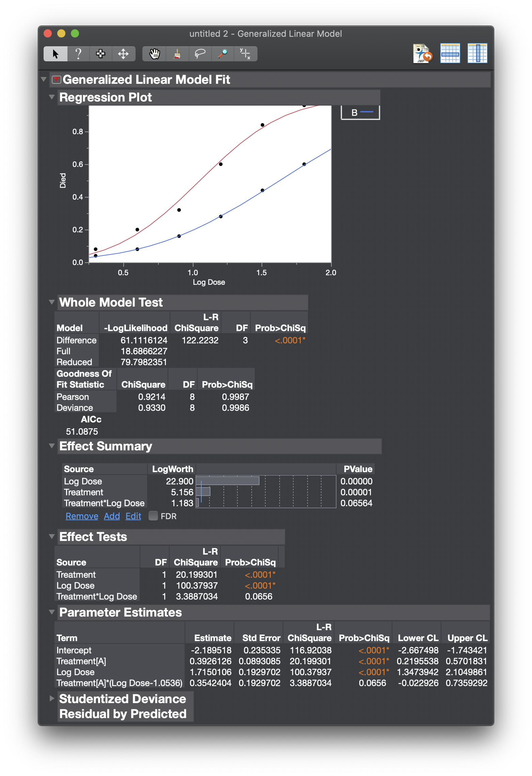Click the PValue 0.06564 cell

[356, 503]
